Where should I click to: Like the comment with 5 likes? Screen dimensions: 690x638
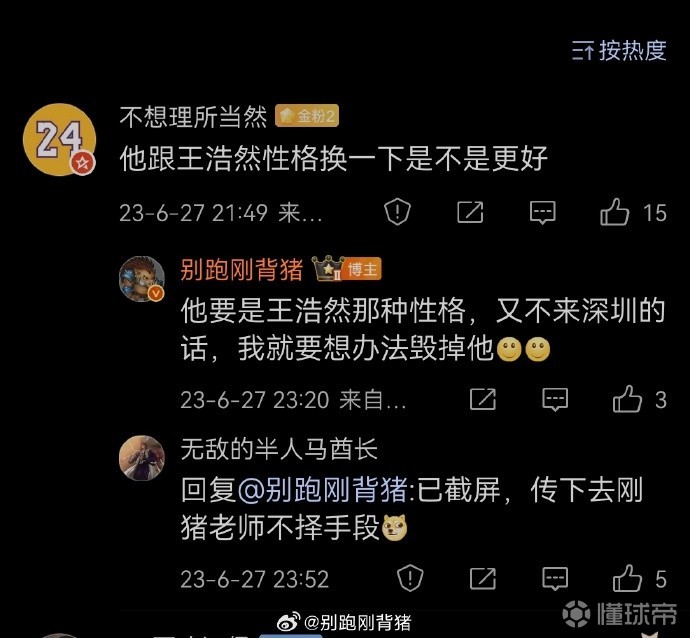tap(627, 578)
